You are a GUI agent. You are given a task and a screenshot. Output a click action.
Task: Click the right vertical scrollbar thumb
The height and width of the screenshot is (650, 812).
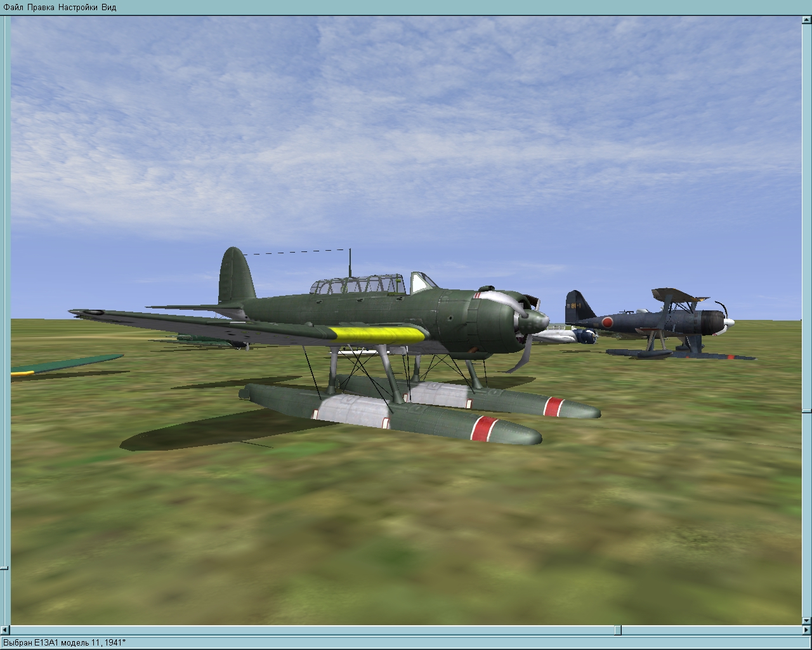point(806,411)
